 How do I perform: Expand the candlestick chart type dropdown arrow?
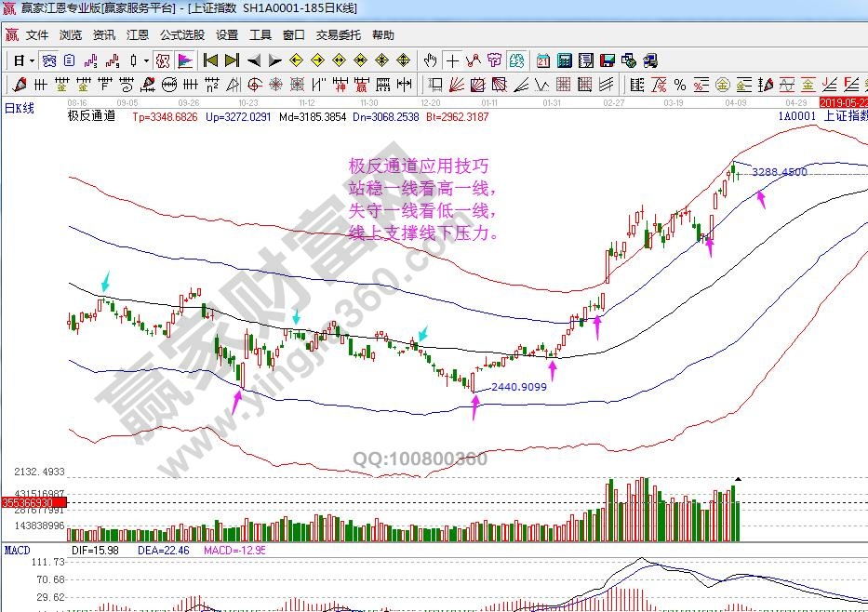click(146, 60)
